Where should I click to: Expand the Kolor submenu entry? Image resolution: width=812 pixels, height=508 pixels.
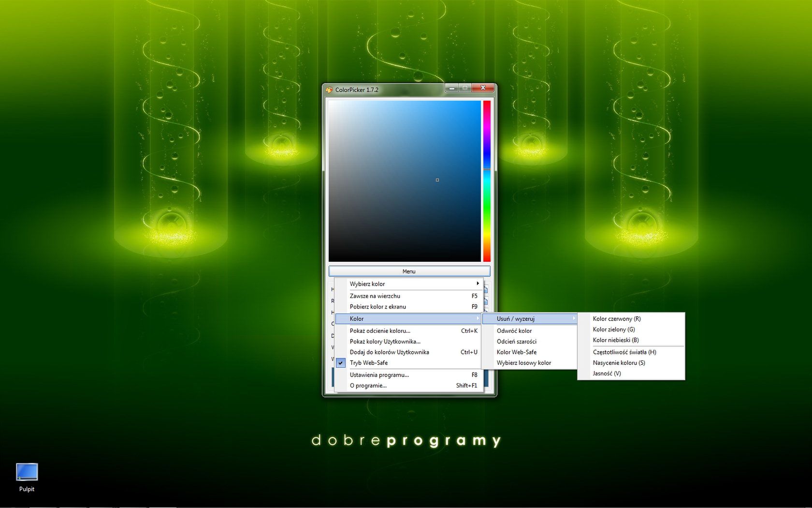[408, 319]
